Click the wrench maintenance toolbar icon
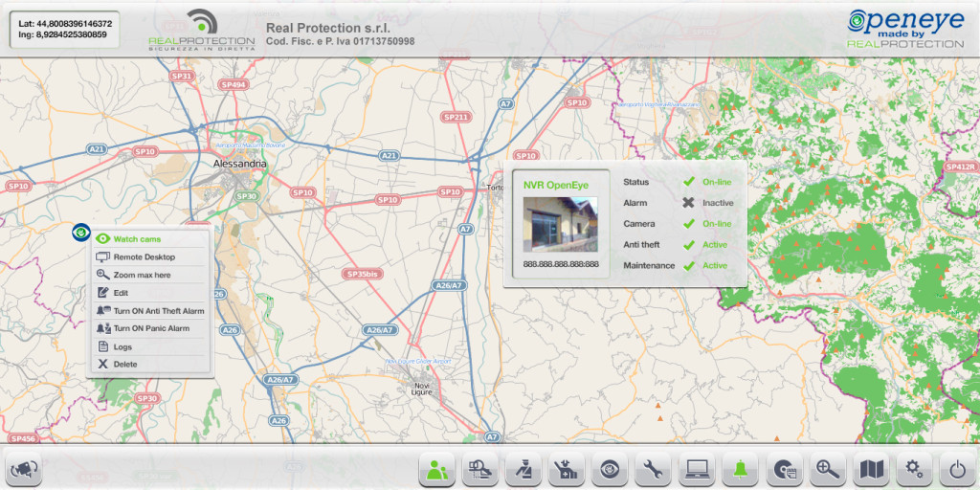This screenshot has height=490, width=980. (x=653, y=469)
